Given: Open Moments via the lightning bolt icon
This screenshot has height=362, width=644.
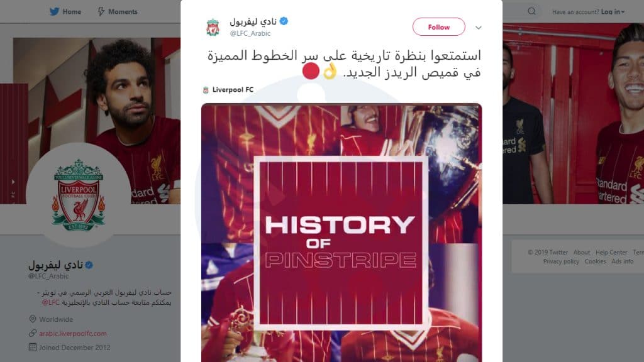Looking at the screenshot, I should point(101,11).
